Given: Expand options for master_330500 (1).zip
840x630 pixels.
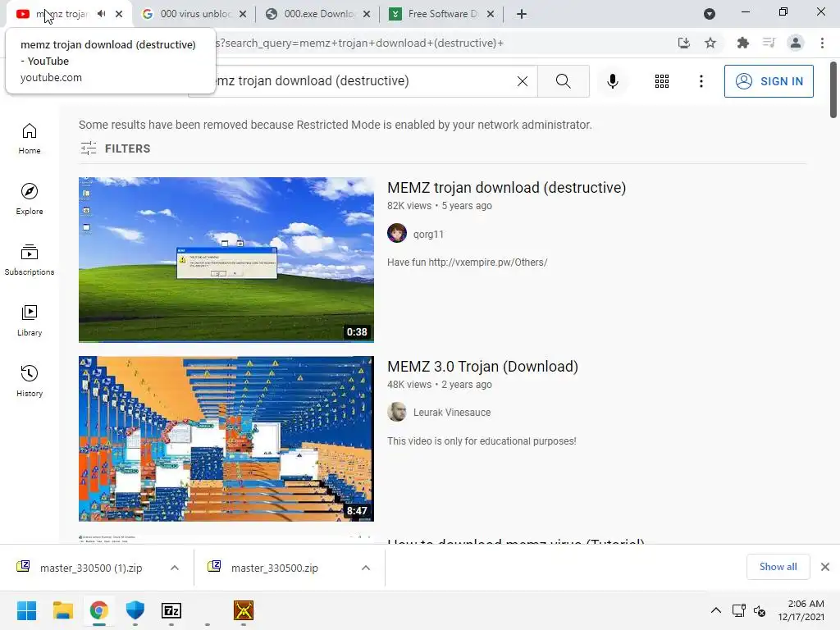Looking at the screenshot, I should (x=175, y=568).
